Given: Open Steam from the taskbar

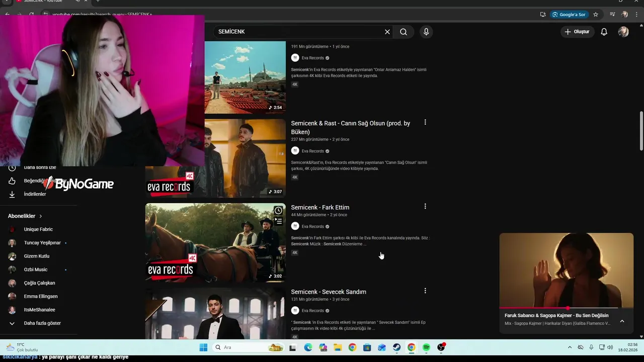Looking at the screenshot, I should [x=397, y=347].
